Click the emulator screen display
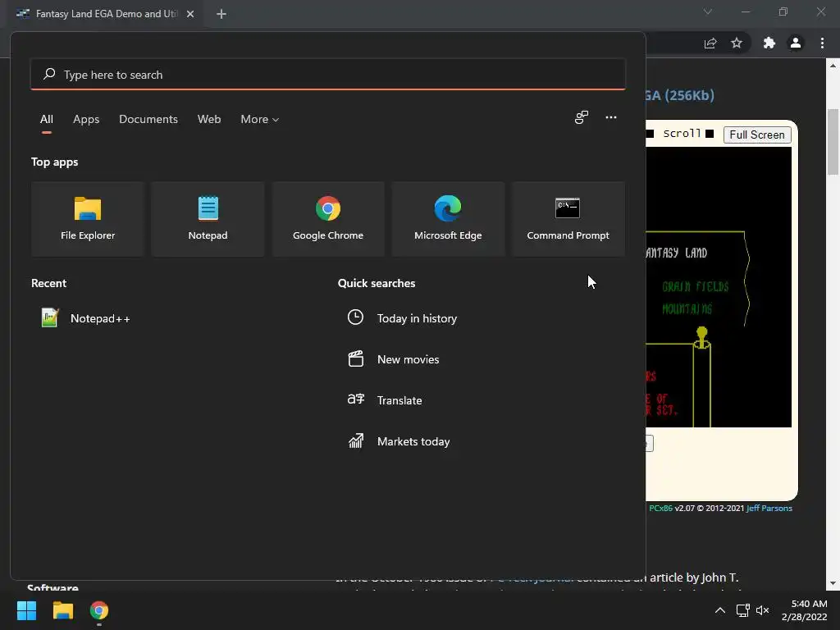The height and width of the screenshot is (630, 840). tap(719, 286)
